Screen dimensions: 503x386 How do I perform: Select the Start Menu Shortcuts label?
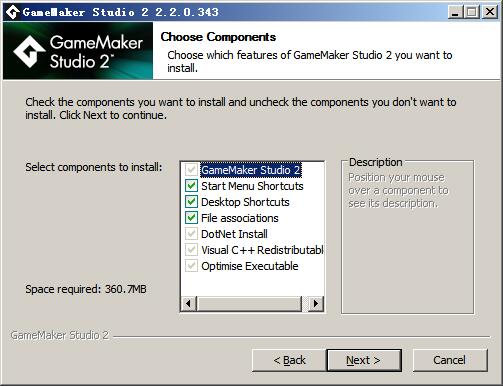tap(252, 186)
